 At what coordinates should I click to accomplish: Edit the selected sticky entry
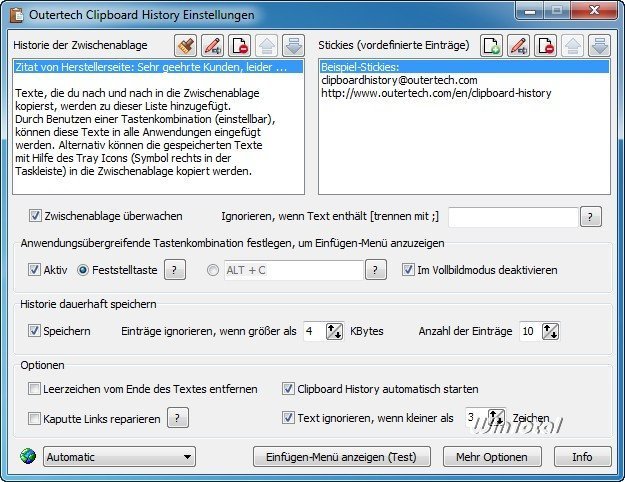518,45
